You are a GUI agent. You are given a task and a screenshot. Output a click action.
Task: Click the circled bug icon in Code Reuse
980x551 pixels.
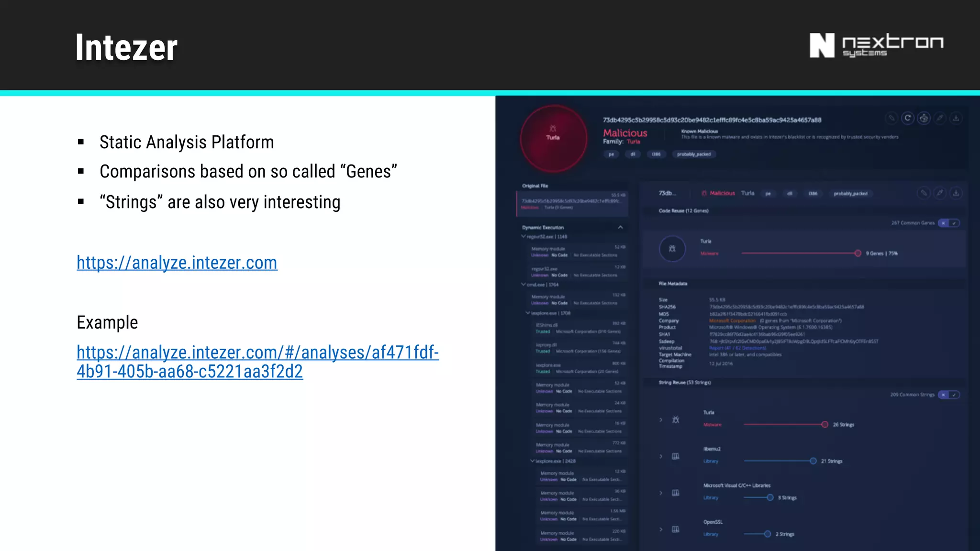[672, 249]
